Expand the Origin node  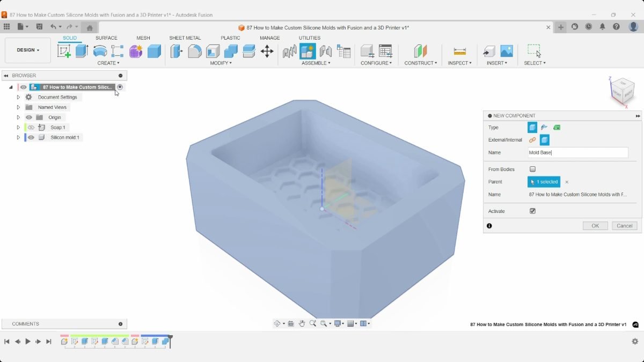click(x=18, y=117)
